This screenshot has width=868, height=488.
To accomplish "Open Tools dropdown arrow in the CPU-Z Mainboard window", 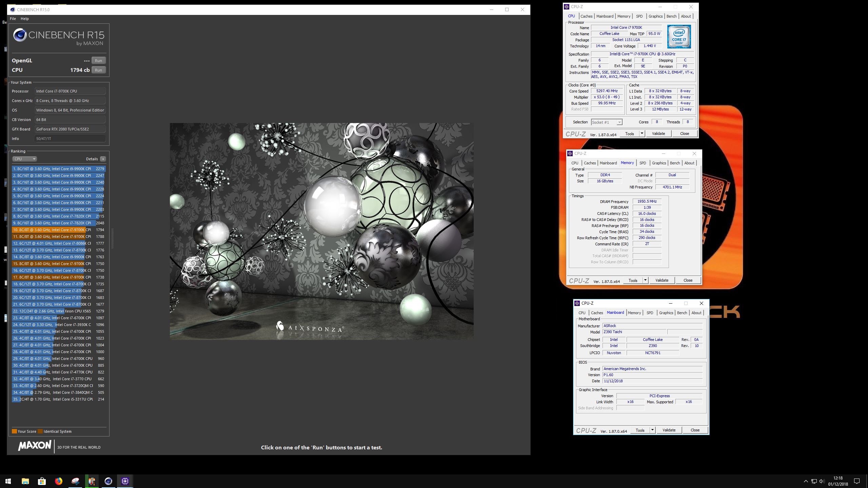I will pos(652,430).
